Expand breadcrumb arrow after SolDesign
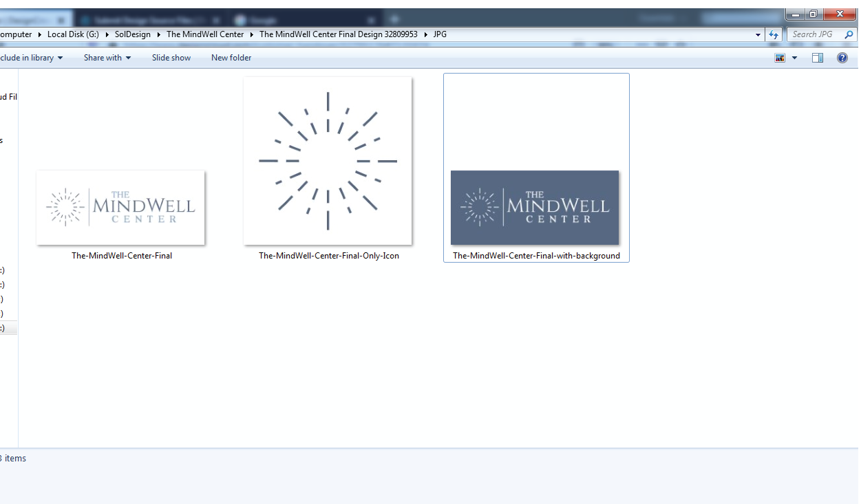861x504 pixels. (159, 34)
